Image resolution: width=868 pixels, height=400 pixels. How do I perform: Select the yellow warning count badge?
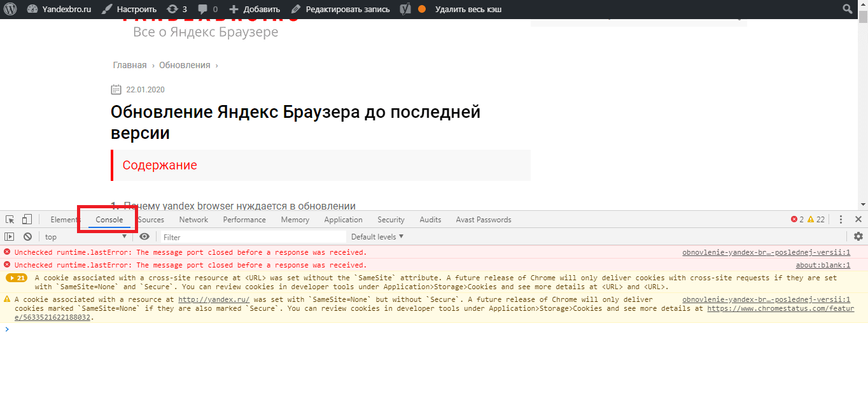(816, 219)
